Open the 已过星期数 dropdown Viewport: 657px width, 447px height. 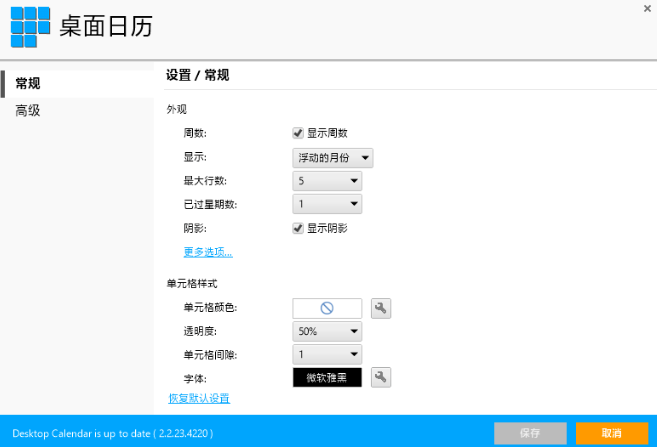point(327,204)
